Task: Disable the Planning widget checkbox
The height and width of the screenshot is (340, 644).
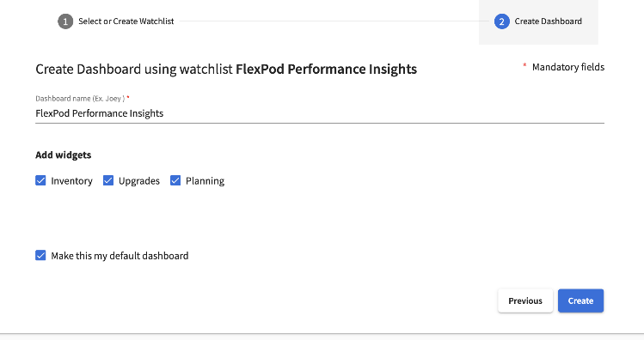Action: pyautogui.click(x=175, y=180)
